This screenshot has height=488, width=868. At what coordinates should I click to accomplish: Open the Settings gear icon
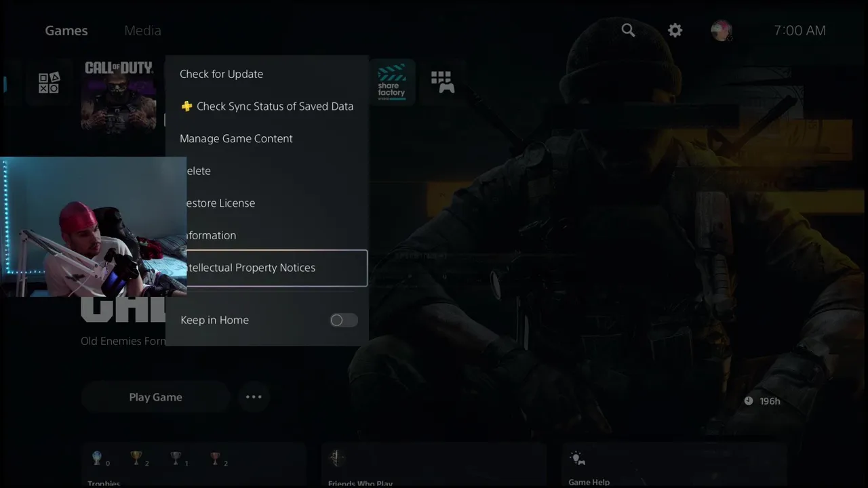(675, 30)
